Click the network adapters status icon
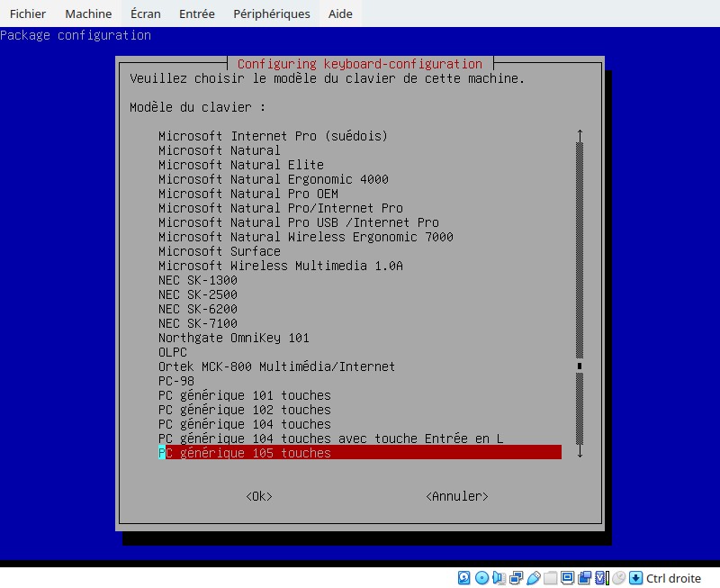 tap(516, 577)
